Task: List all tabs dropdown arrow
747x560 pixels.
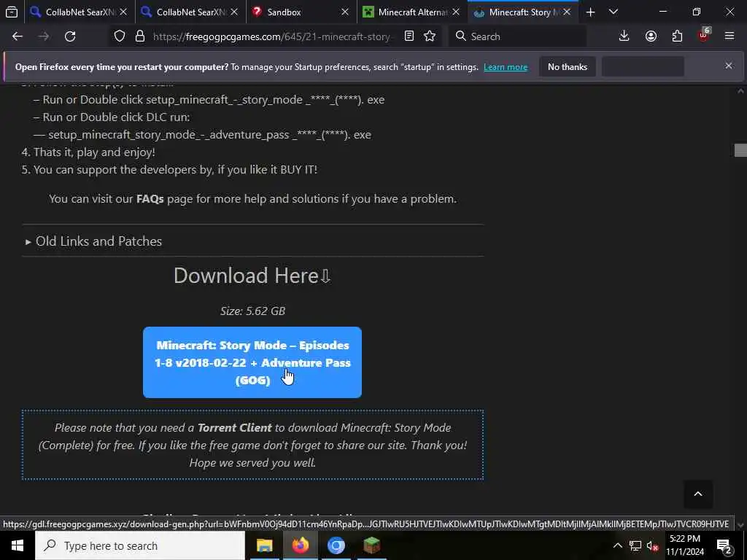Action: pyautogui.click(x=614, y=12)
